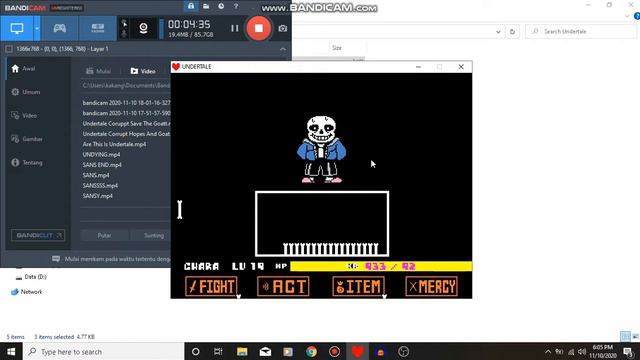Open Bandicam help question mark
This screenshot has height=360, width=640.
[x=236, y=6]
